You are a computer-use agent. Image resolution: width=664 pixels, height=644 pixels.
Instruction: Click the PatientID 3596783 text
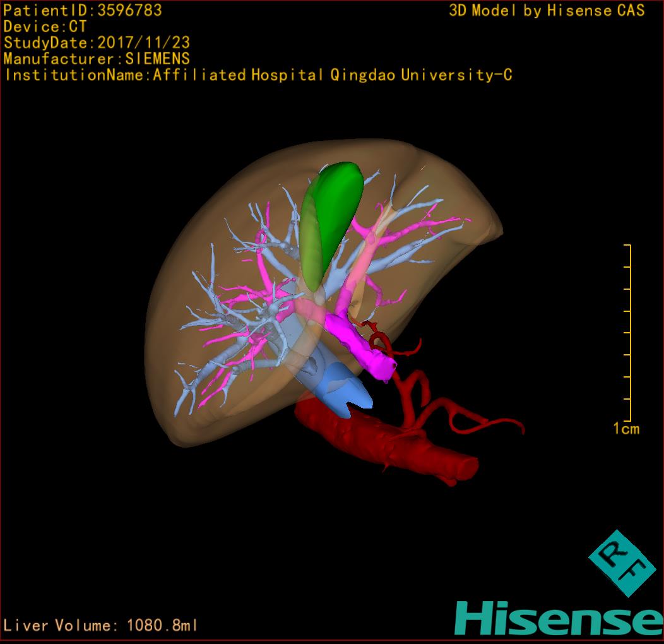(83, 10)
